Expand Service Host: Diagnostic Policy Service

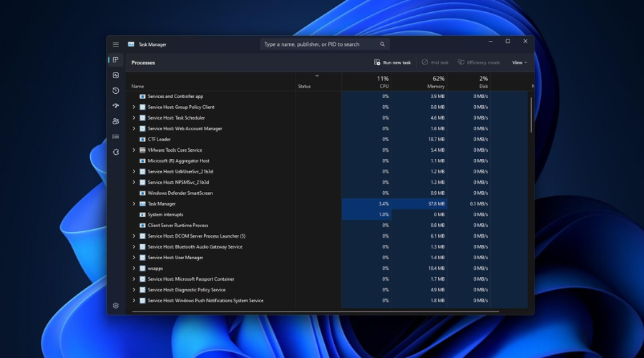[134, 290]
